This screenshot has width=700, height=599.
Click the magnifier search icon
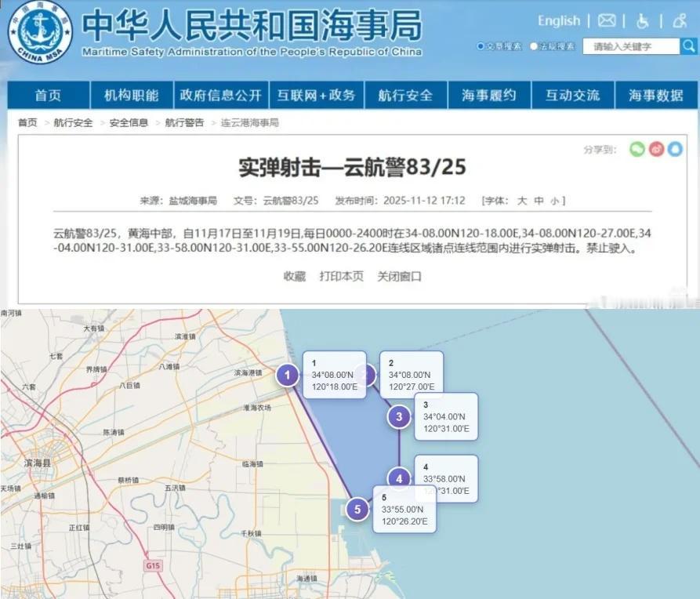[x=688, y=46]
